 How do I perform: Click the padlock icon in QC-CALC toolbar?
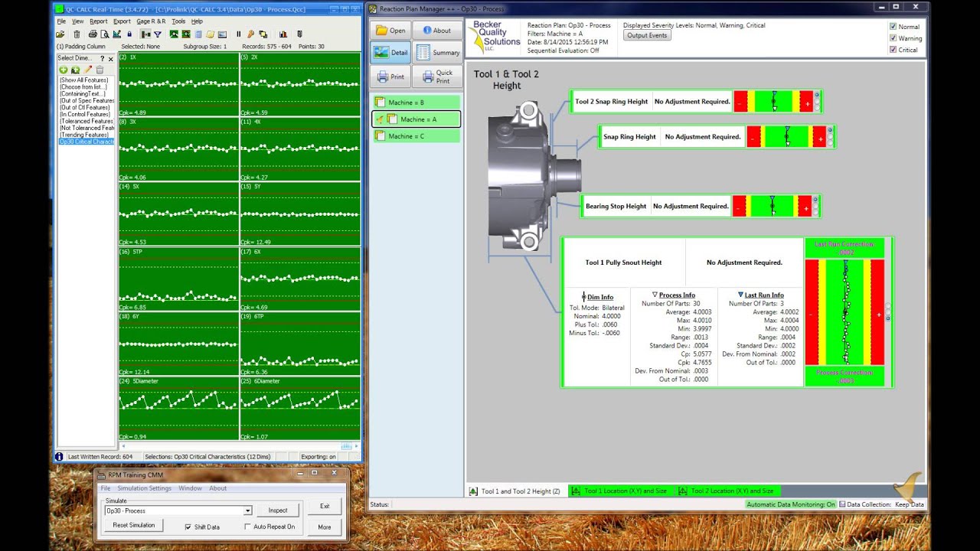point(129,34)
